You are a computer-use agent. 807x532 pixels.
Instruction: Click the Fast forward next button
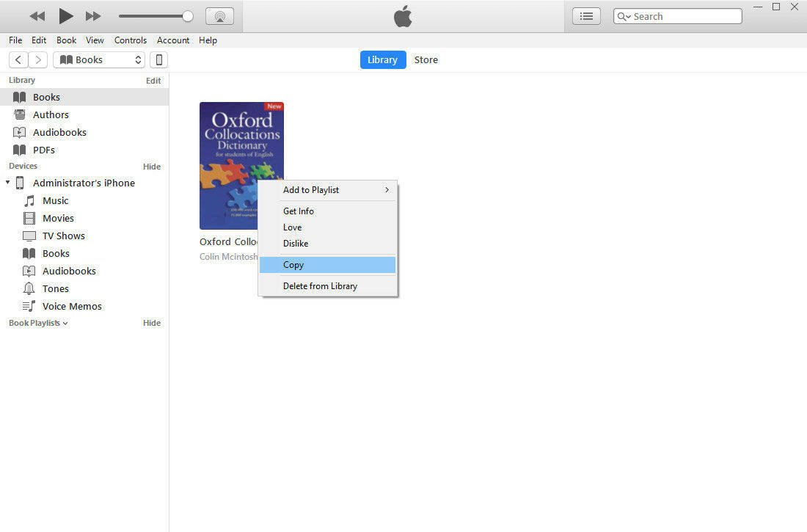pos(93,16)
